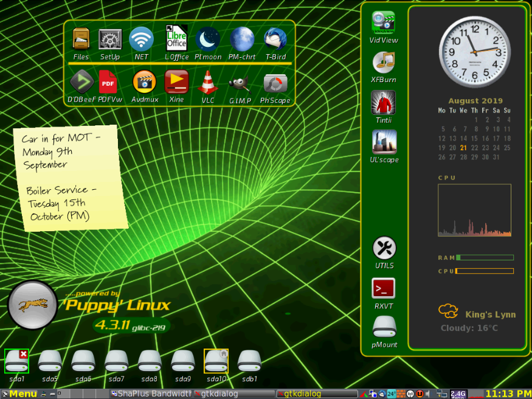Open the sdb1 drive icon
532x399 pixels.
point(249,361)
